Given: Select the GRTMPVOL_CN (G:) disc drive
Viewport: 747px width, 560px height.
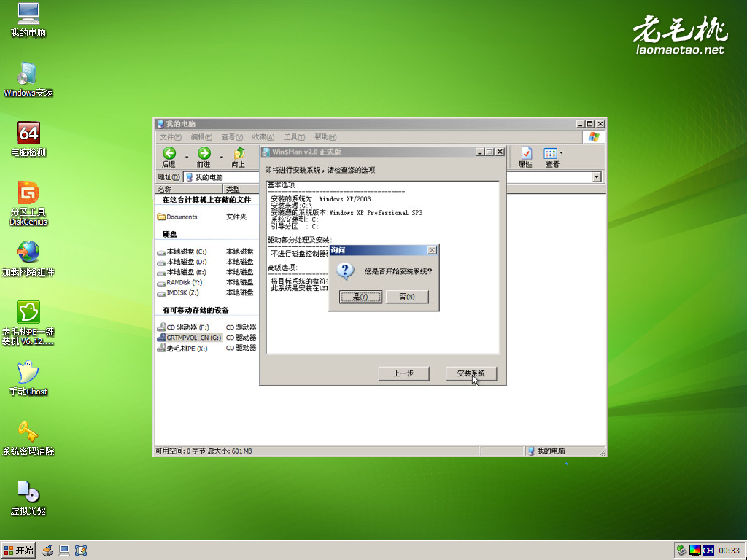Looking at the screenshot, I should pos(190,338).
